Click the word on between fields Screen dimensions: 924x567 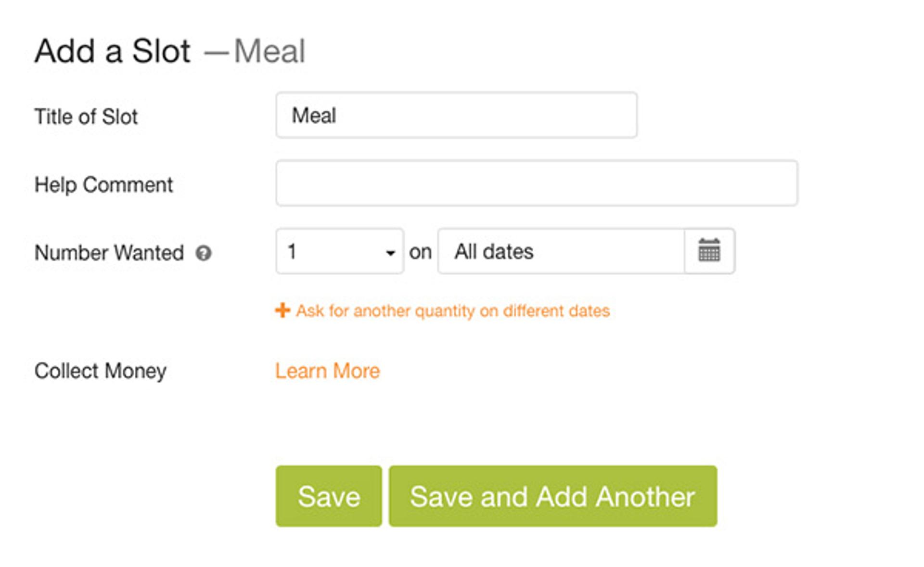[420, 252]
